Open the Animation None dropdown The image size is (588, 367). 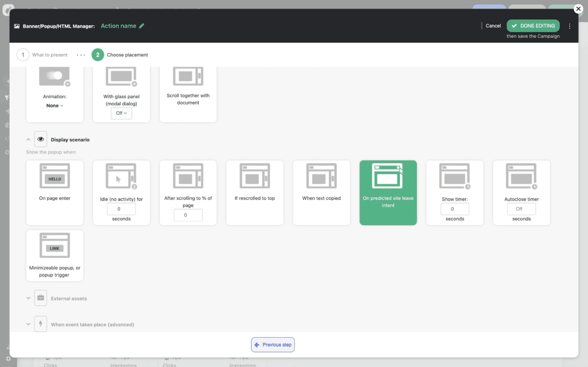pos(55,106)
